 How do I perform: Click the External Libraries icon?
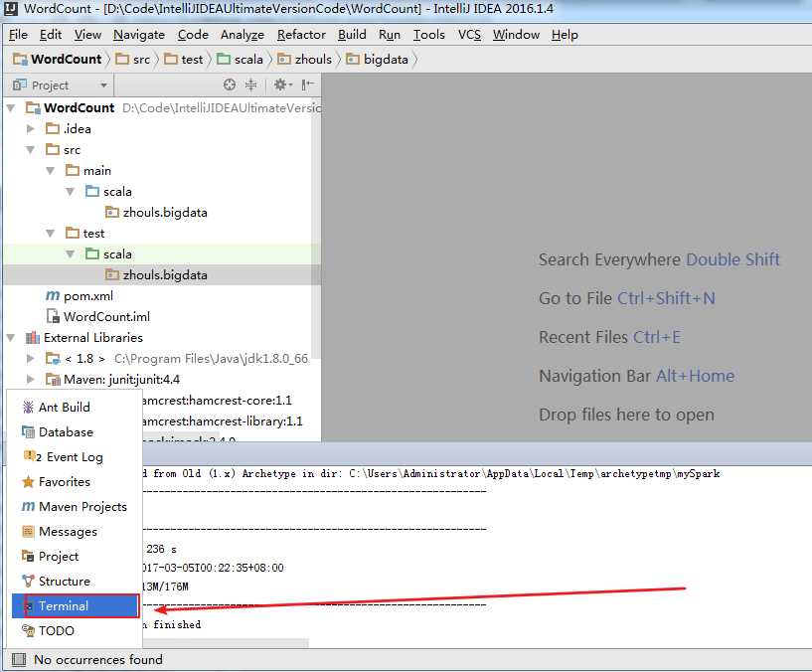32,338
